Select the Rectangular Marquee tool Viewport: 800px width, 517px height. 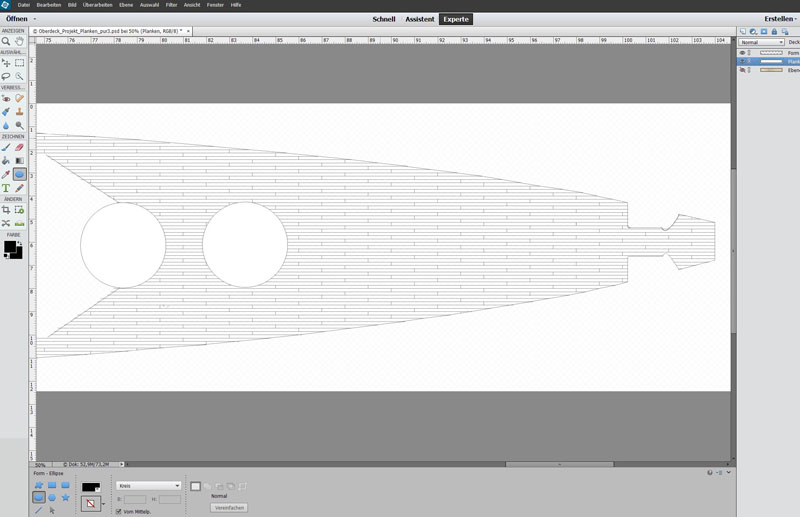click(19, 63)
